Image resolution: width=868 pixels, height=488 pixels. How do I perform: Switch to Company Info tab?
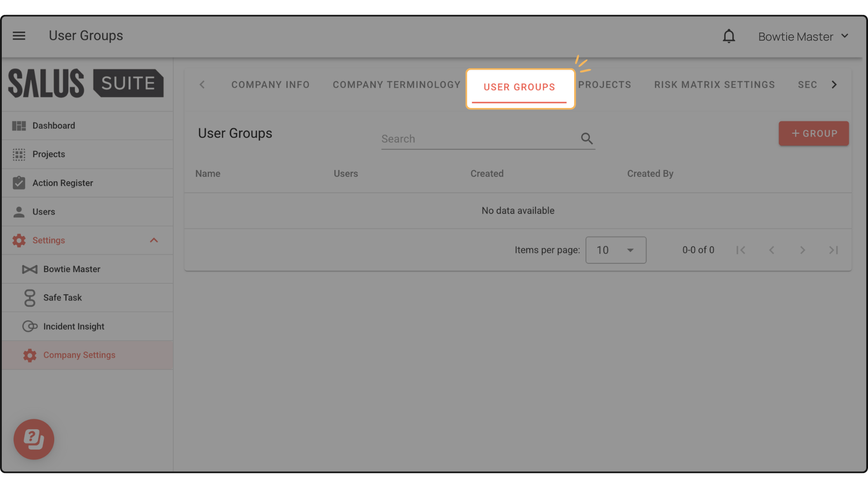(x=270, y=85)
